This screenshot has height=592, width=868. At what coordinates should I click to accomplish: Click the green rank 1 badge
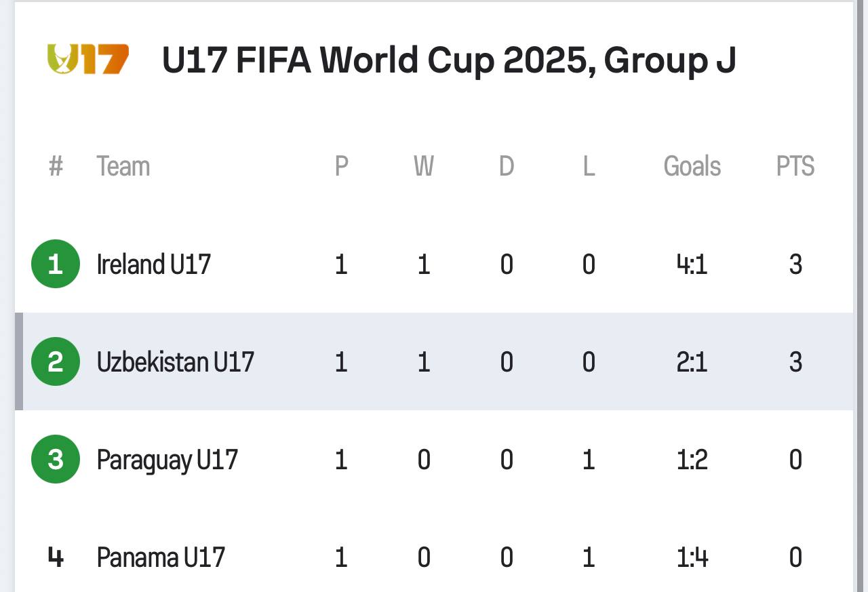pyautogui.click(x=56, y=264)
